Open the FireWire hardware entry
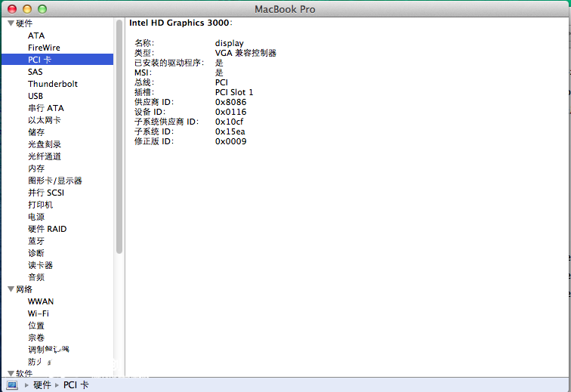This screenshot has height=392, width=571. coord(44,48)
